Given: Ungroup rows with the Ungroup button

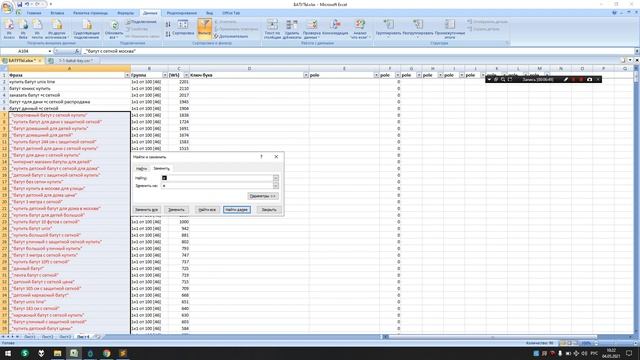Looking at the screenshot, I should pyautogui.click(x=417, y=29).
